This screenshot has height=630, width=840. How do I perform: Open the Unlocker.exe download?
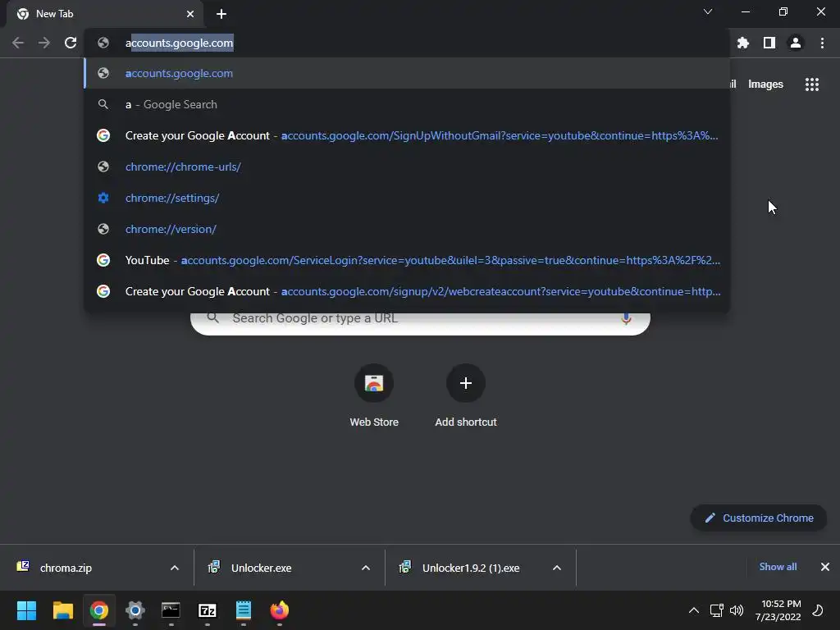tap(261, 568)
